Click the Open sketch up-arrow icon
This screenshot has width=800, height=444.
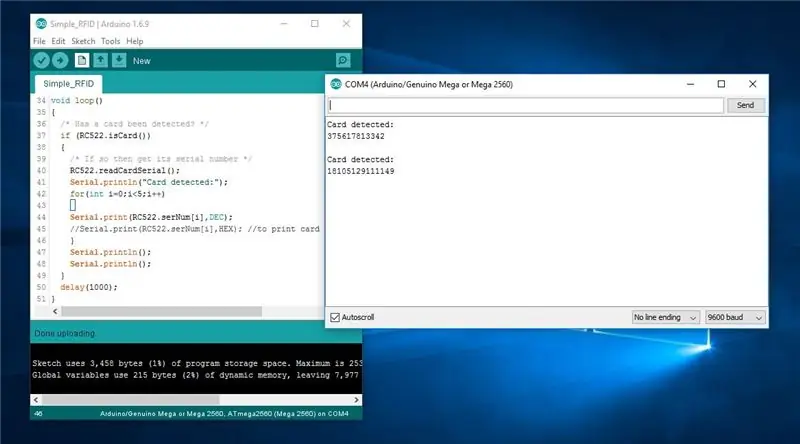tap(101, 60)
